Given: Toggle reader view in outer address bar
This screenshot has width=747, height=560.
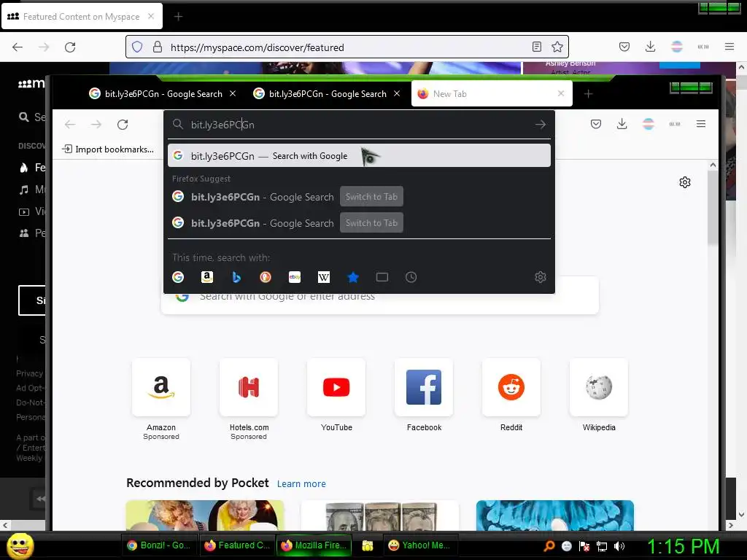Looking at the screenshot, I should pyautogui.click(x=536, y=47).
